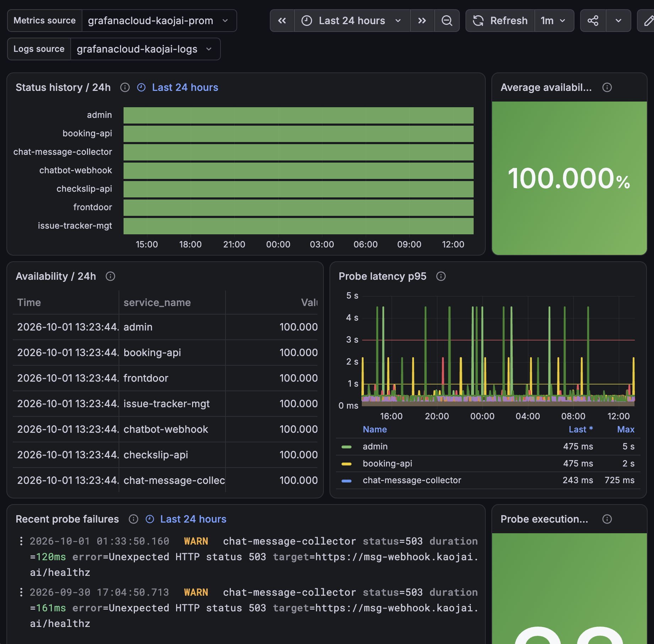Open the Metrics source dropdown

(158, 21)
